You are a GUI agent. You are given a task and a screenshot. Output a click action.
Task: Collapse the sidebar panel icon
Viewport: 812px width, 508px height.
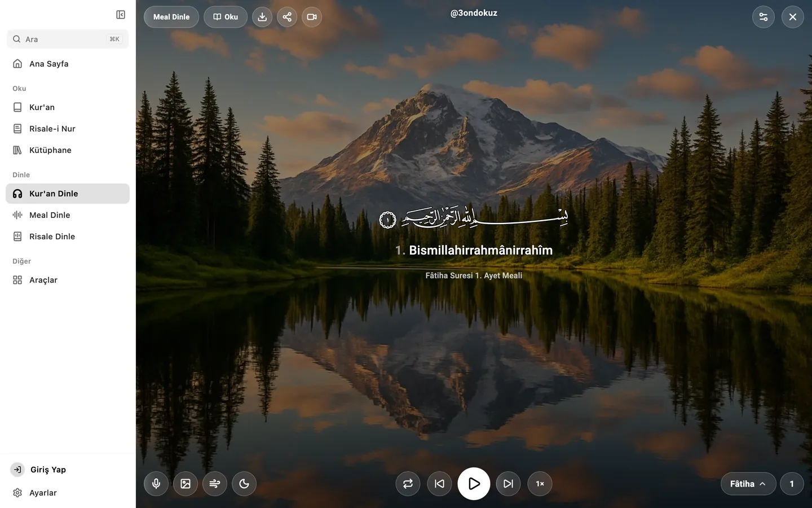pyautogui.click(x=121, y=15)
